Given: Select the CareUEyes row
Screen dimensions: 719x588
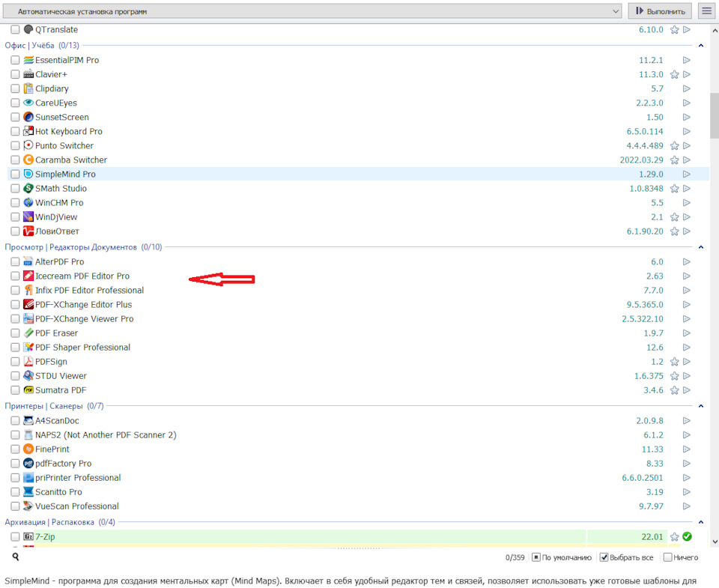Looking at the screenshot, I should pyautogui.click(x=359, y=103).
